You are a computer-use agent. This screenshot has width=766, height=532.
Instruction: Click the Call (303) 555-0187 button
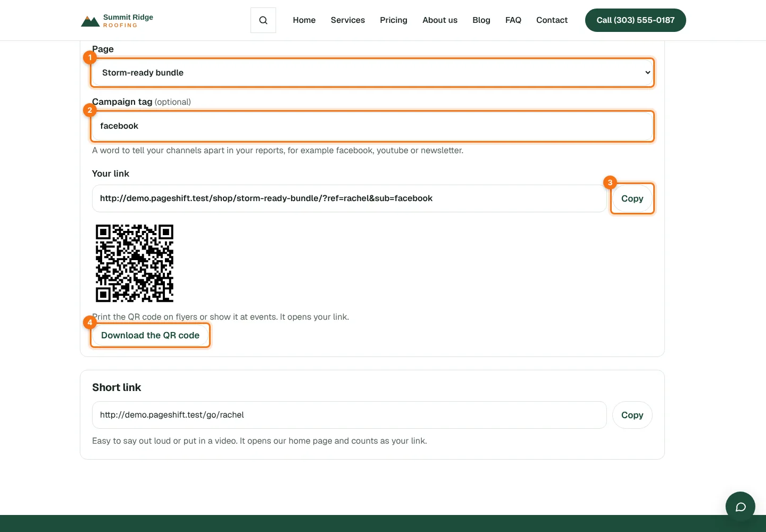pyautogui.click(x=636, y=20)
